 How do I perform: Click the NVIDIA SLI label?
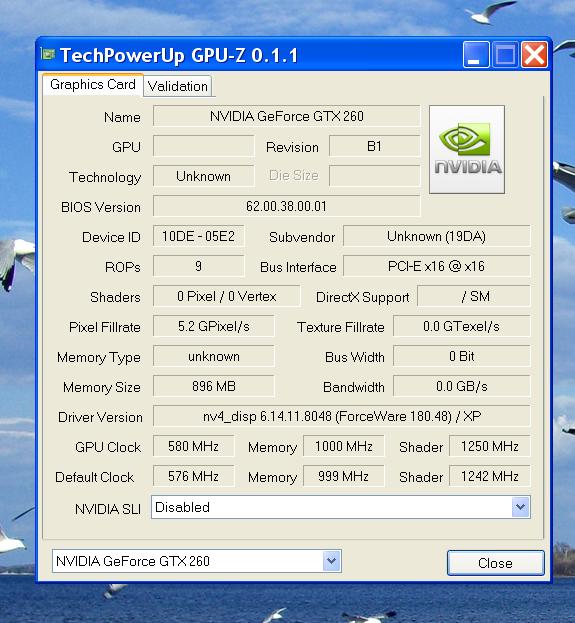point(108,509)
